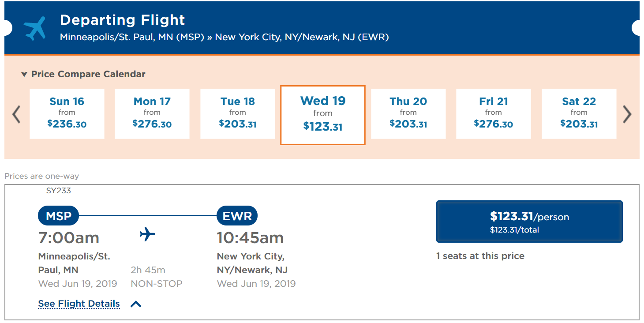644x323 pixels.
Task: Switch to the Thu 20 date
Action: tap(408, 114)
